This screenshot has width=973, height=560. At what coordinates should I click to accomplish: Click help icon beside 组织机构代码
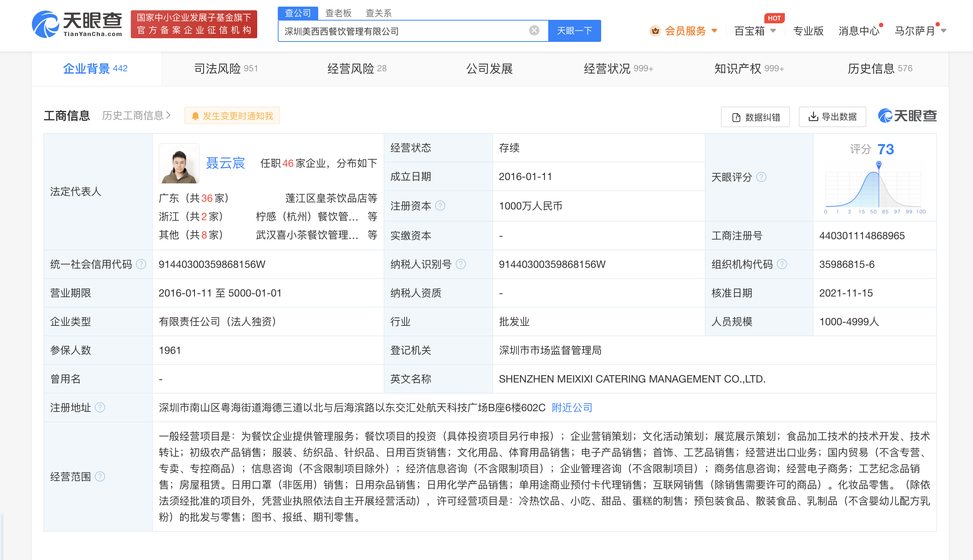tap(782, 264)
